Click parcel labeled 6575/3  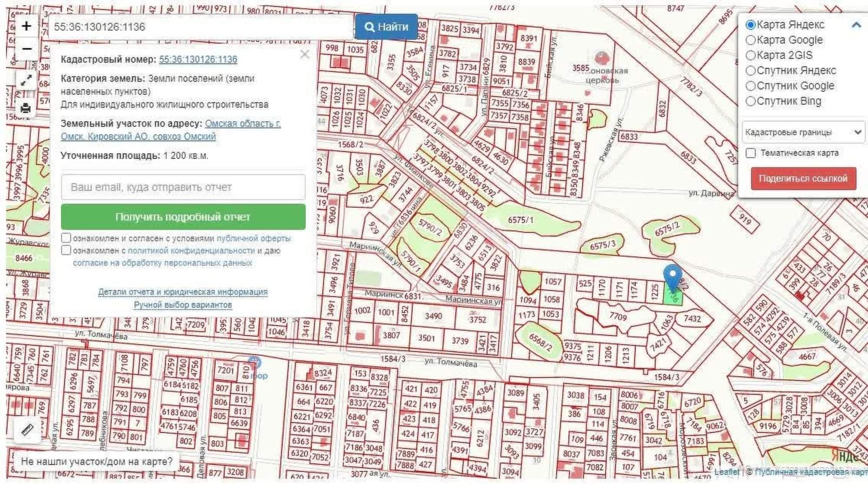[602, 245]
